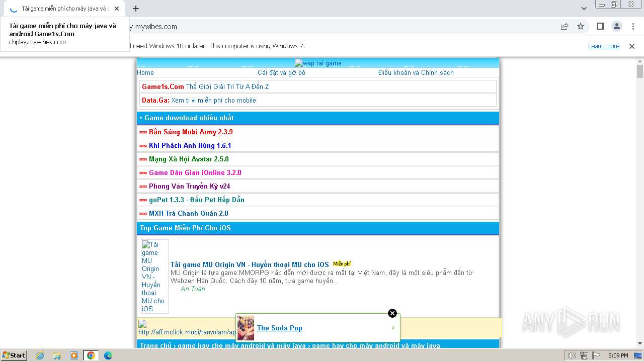The height and width of the screenshot is (362, 644).
Task: Open File Explorer from the taskbar
Action: [57, 355]
